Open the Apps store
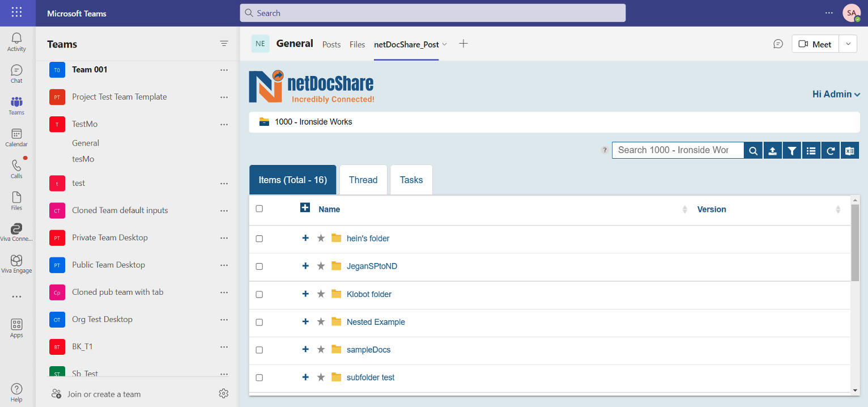 tap(16, 328)
